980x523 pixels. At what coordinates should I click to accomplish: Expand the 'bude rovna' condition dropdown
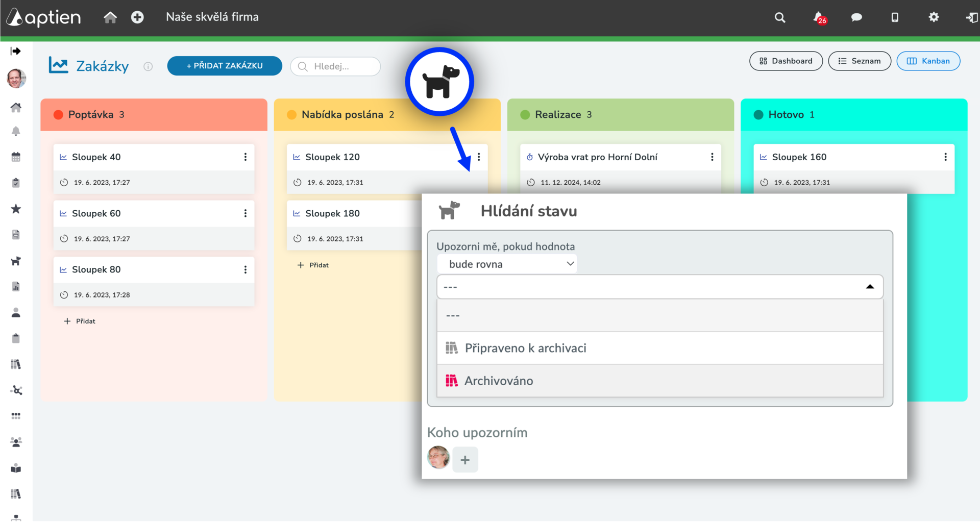(507, 264)
